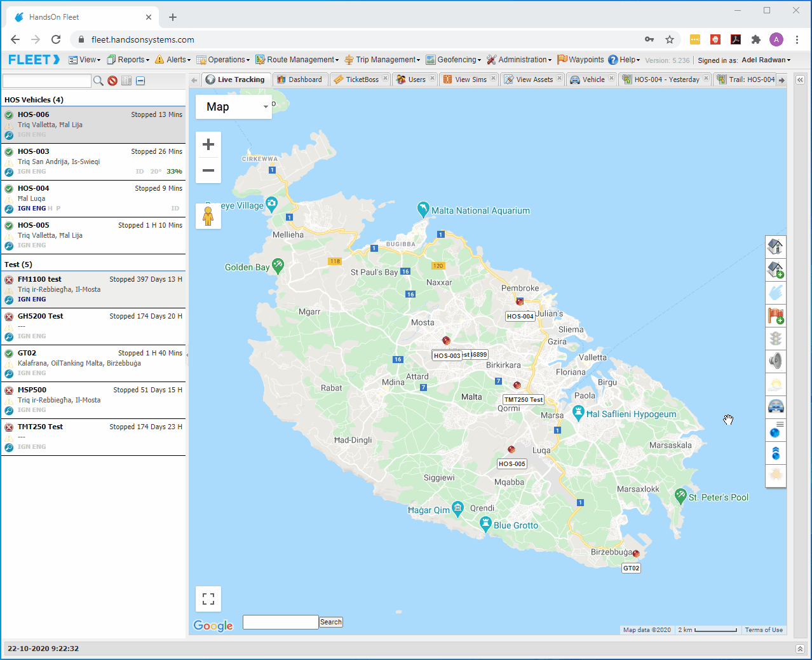Collapse all groups with the minus icon
Image resolution: width=812 pixels, height=660 pixels.
tap(140, 81)
